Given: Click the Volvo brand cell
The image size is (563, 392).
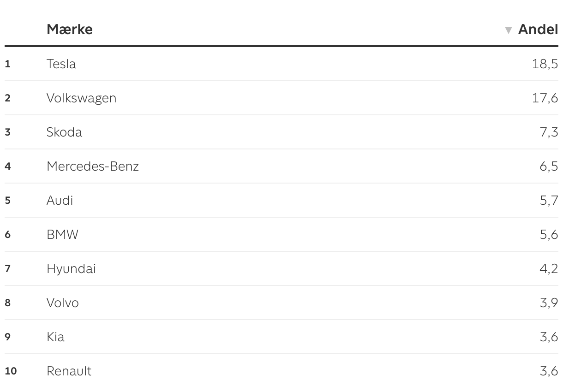Looking at the screenshot, I should 62,303.
